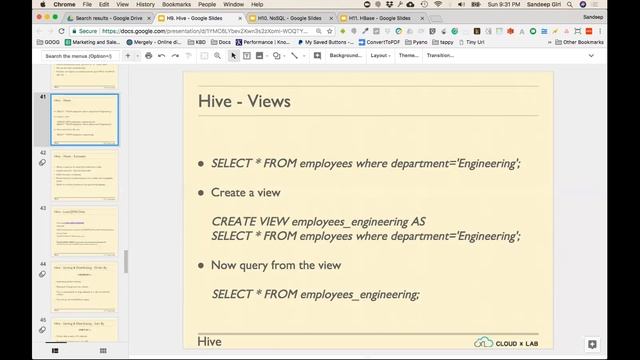Open the History menu
Screen dimensions: 640x360
pos(145,4)
